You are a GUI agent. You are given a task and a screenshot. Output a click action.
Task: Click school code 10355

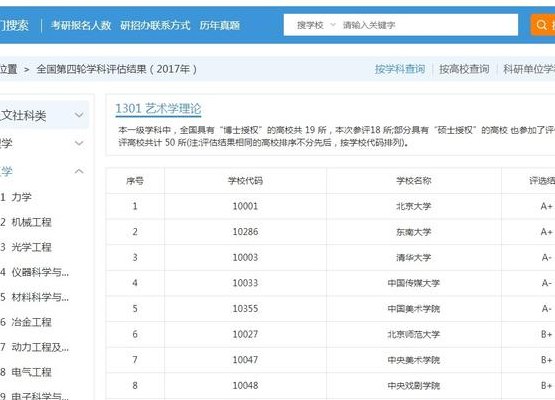click(245, 309)
